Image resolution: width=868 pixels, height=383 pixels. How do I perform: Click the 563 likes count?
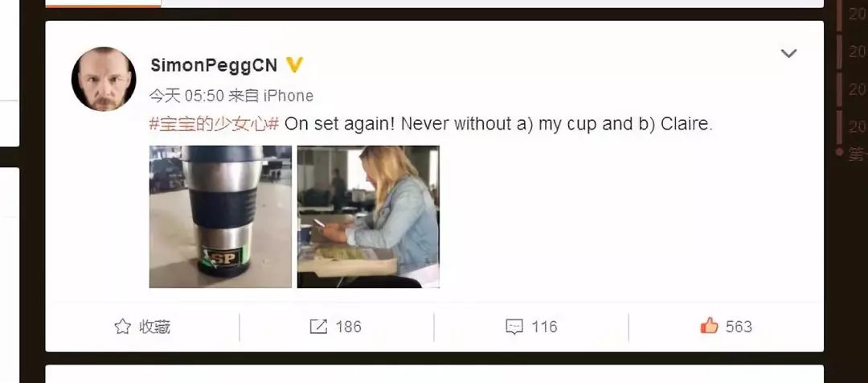coord(739,327)
